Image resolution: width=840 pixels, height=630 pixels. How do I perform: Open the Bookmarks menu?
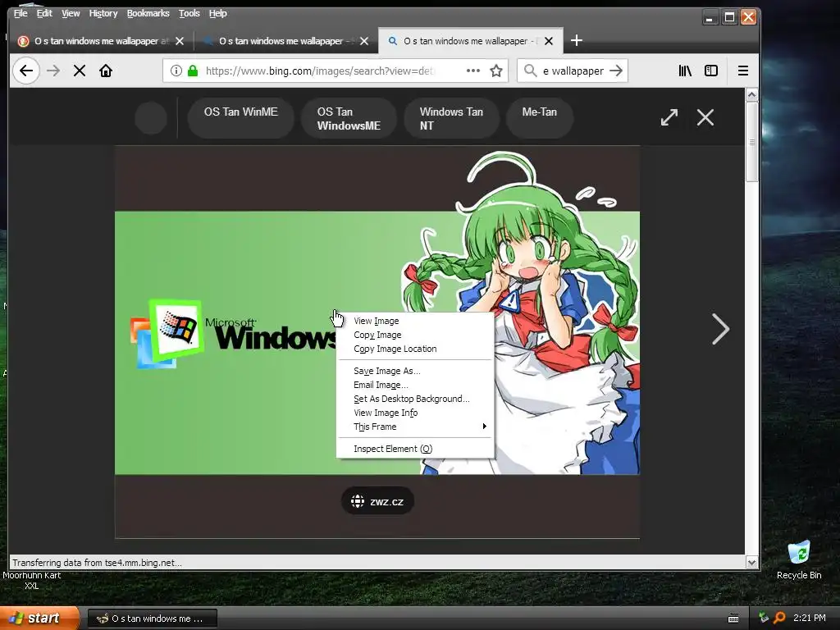148,13
